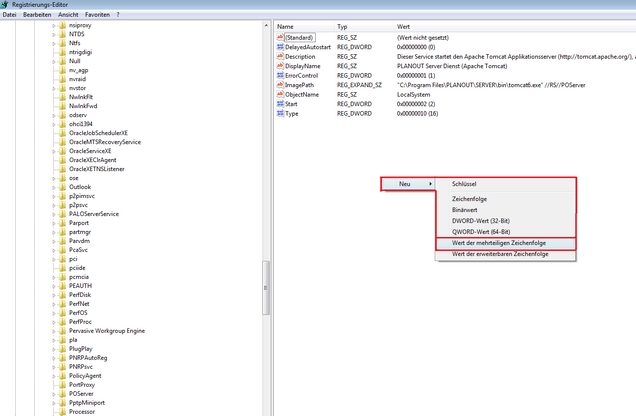This screenshot has width=636, height=416.
Task: Click the PerfDisk folder icon
Action: pyautogui.click(x=62, y=295)
